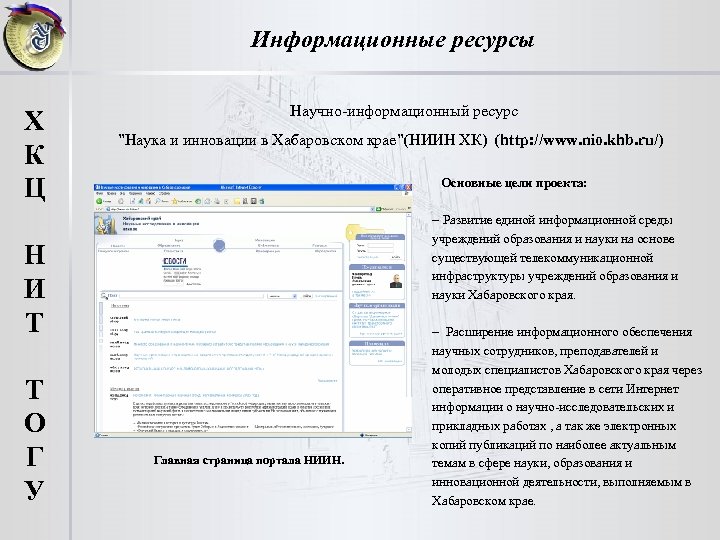Click the portal search text field
Image resolution: width=720 pixels, height=540 pixels.
[x=192, y=296]
